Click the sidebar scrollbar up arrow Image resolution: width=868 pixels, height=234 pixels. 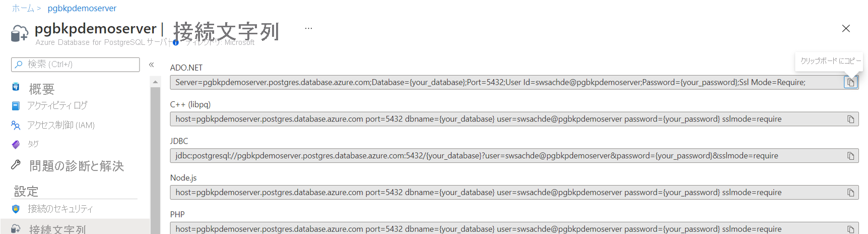[x=155, y=82]
